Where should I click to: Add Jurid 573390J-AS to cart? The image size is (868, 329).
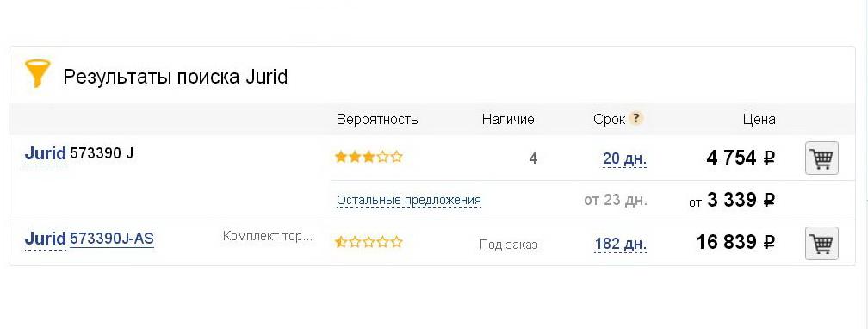pyautogui.click(x=821, y=243)
